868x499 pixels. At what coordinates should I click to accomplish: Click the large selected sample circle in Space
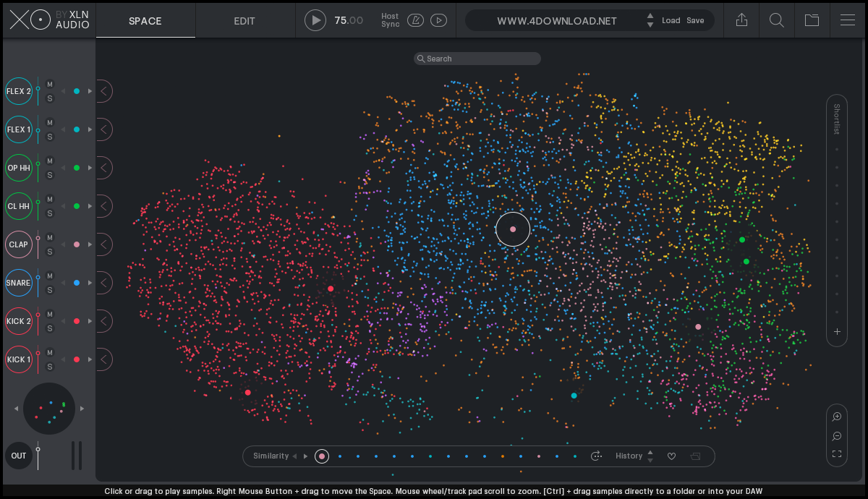(513, 229)
